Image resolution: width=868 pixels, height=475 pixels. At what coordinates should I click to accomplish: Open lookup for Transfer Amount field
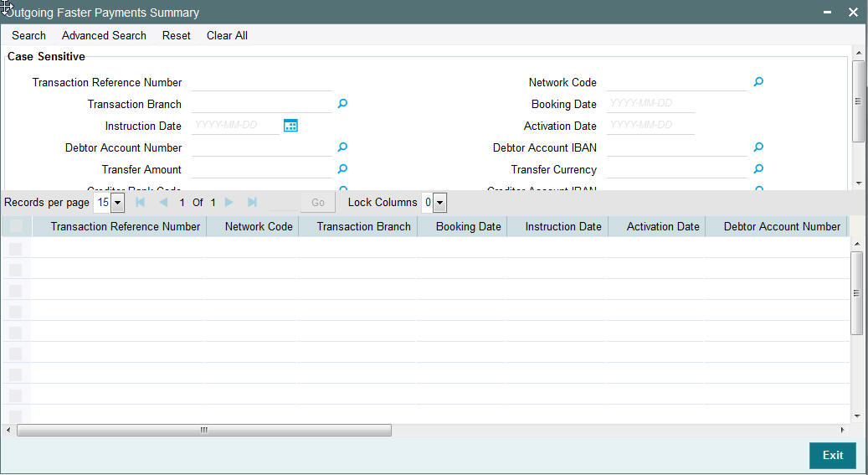point(342,169)
